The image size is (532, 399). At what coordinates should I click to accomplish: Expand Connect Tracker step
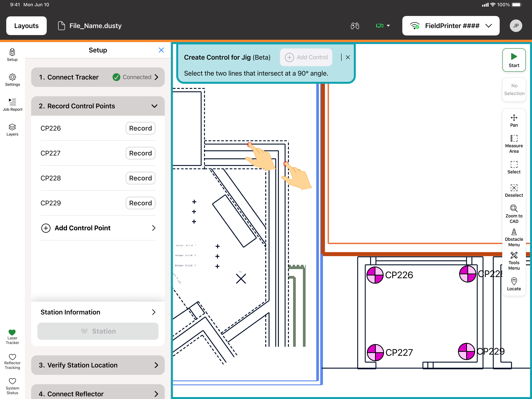(98, 77)
